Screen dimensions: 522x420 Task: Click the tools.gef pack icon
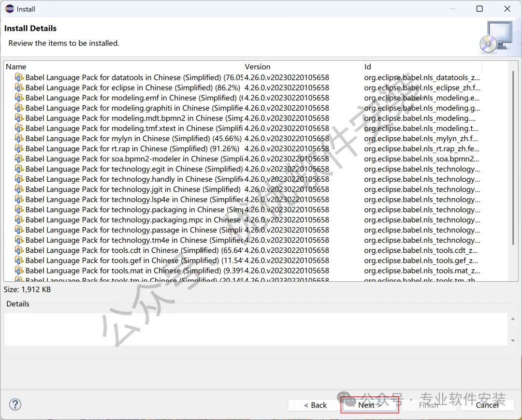[19, 260]
